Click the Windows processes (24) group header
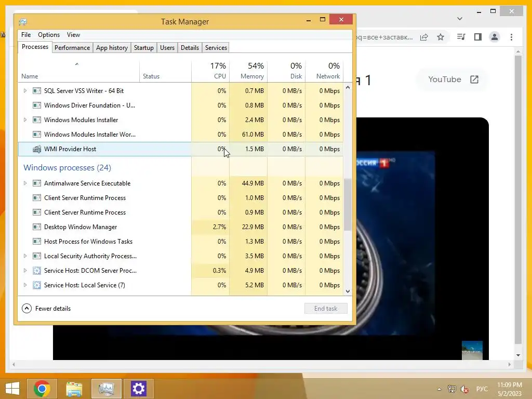This screenshot has width=532, height=399. coord(67,168)
